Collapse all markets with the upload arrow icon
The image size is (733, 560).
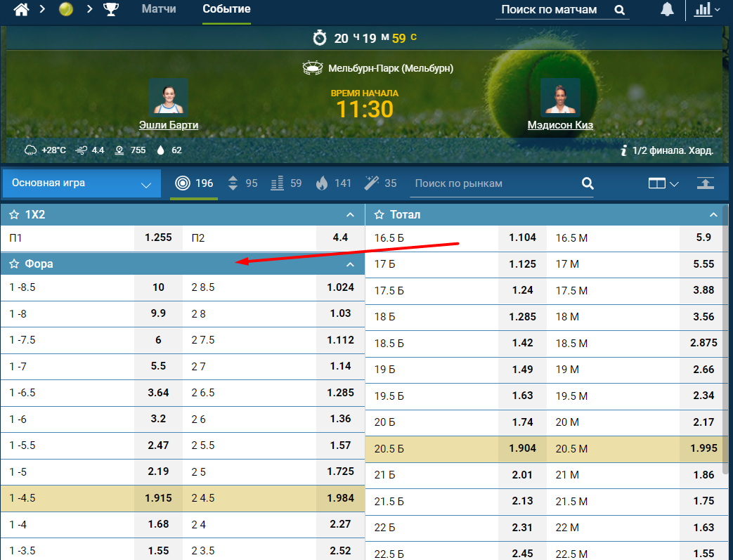706,183
